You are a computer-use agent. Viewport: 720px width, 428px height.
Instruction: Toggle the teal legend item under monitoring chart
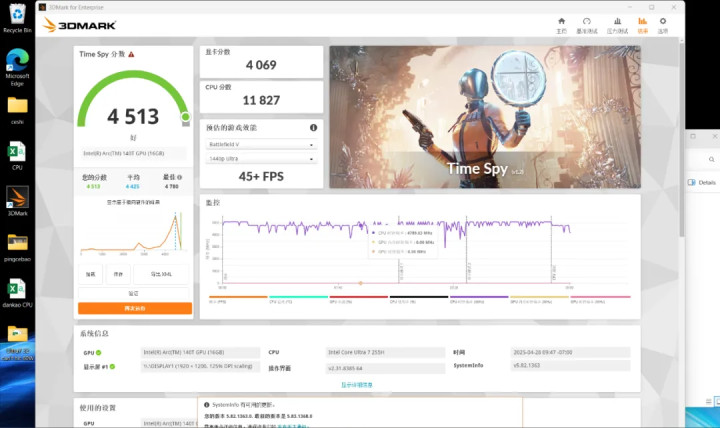(x=299, y=299)
